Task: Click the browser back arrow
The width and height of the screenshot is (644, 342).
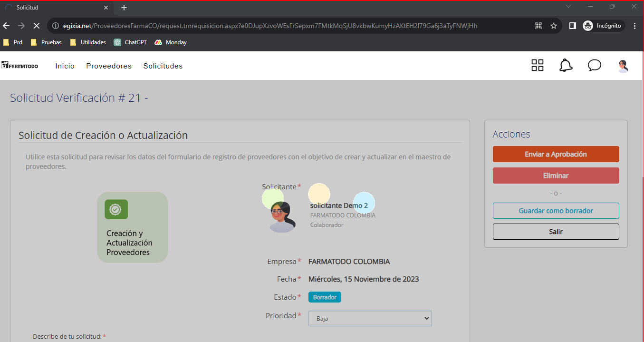Action: pos(7,26)
